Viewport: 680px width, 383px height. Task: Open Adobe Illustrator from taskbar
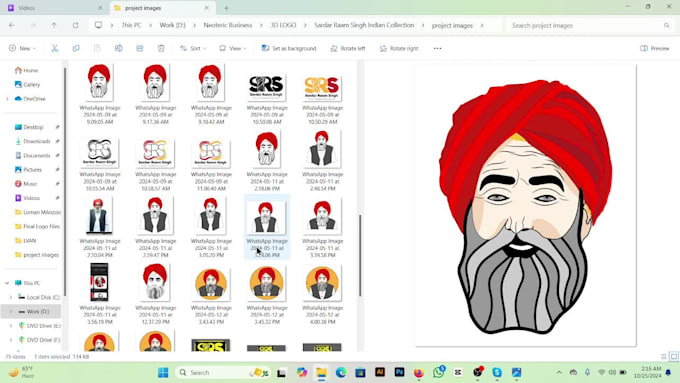tap(380, 372)
